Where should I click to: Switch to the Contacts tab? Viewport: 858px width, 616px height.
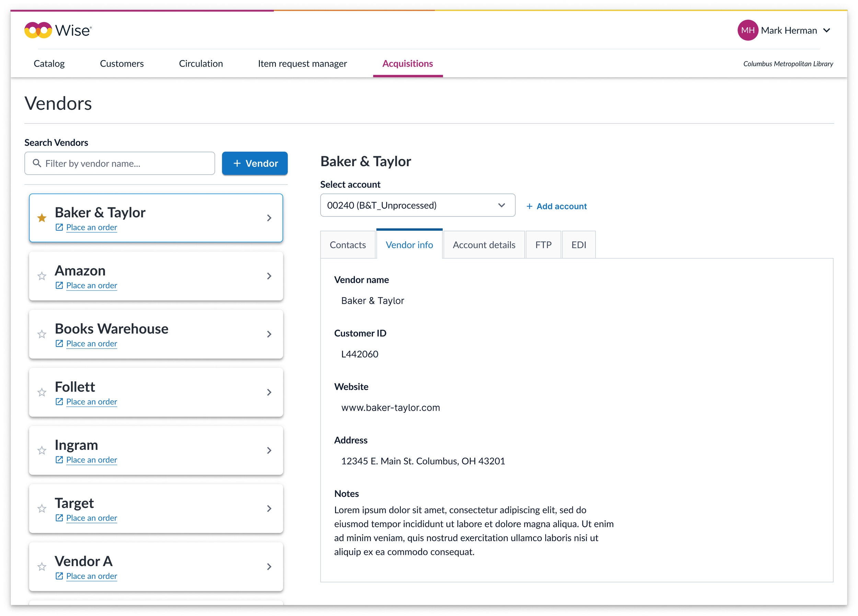coord(348,245)
